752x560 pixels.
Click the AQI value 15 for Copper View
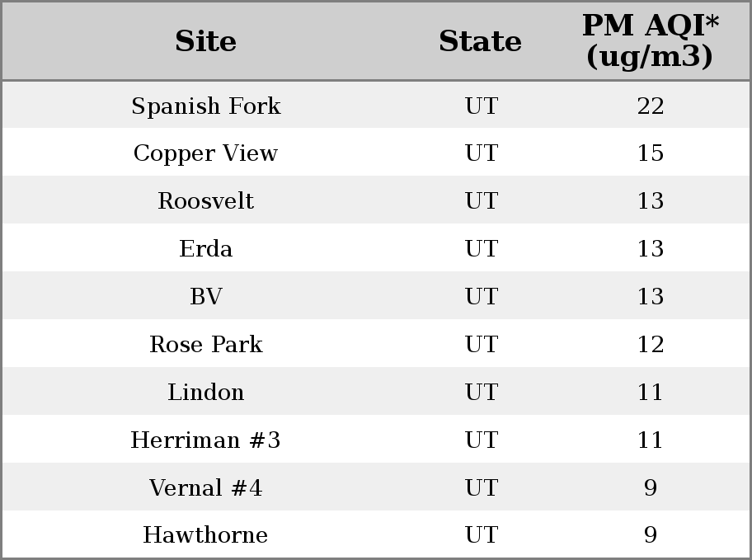click(x=651, y=153)
